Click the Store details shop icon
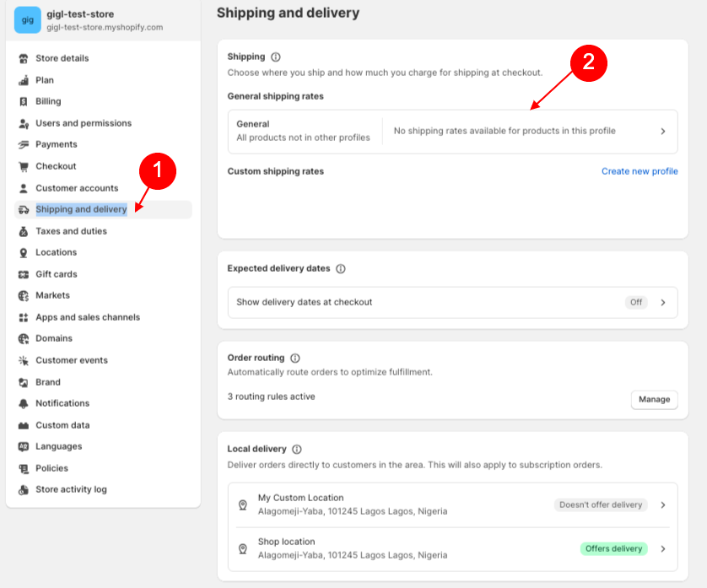The height and width of the screenshot is (588, 707). click(x=24, y=58)
